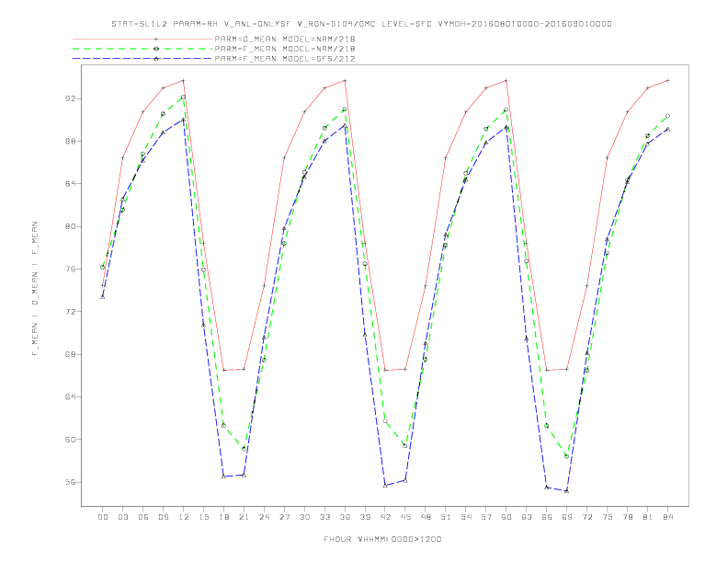The image size is (728, 563).
Task: Click x-axis forecast hour label 30
Action: [304, 517]
